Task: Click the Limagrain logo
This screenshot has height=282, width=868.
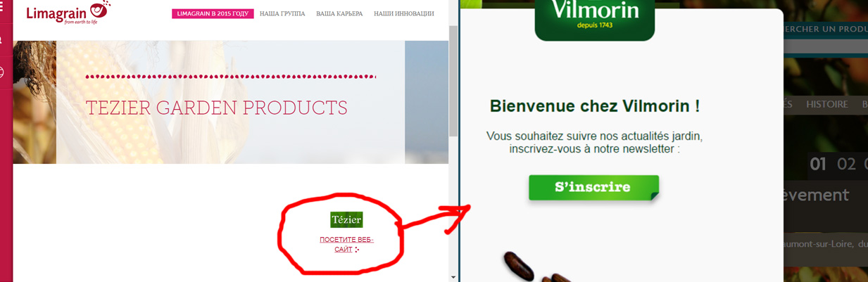Action: point(68,13)
